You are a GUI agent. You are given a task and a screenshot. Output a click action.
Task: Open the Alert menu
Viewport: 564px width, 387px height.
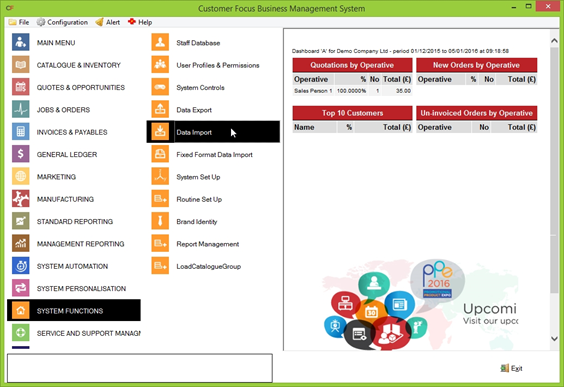point(108,22)
